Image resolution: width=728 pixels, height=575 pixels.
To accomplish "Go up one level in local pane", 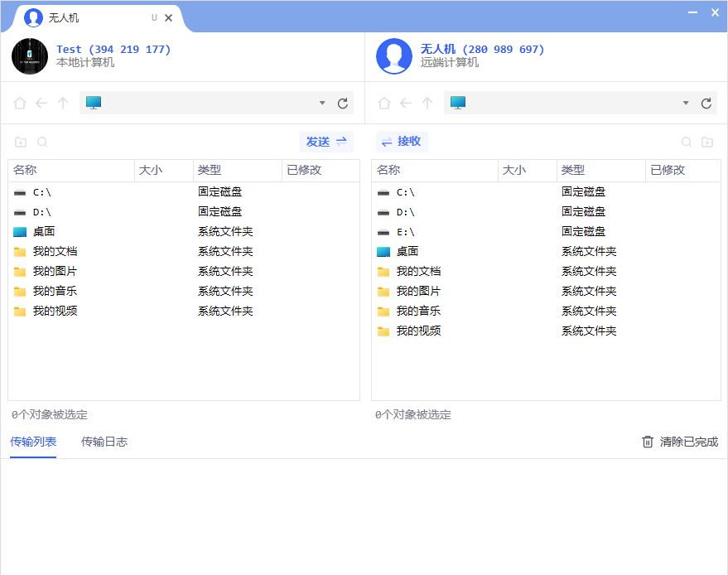I will click(x=63, y=103).
